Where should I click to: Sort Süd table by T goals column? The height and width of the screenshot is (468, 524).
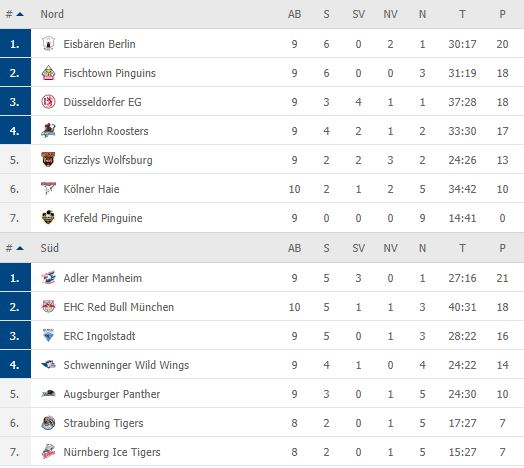tap(462, 248)
